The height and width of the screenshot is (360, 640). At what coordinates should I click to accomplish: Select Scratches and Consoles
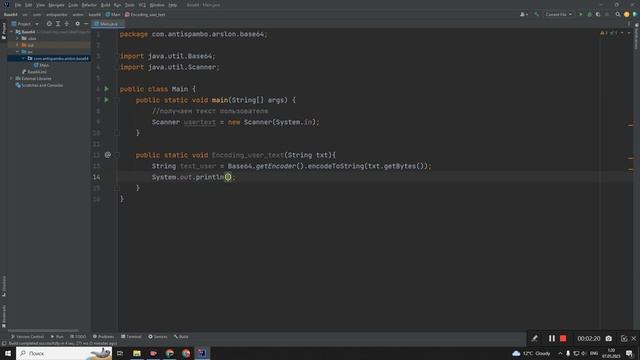(x=39, y=85)
